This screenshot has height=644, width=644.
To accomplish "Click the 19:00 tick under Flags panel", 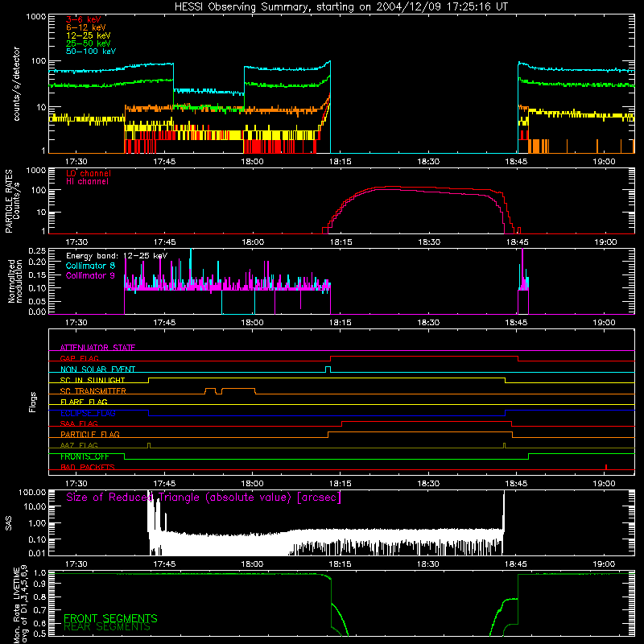I will [605, 484].
